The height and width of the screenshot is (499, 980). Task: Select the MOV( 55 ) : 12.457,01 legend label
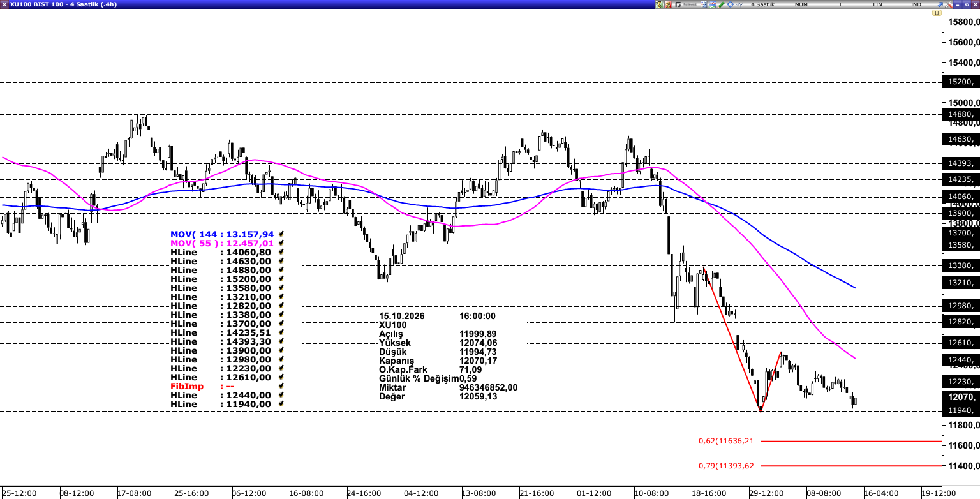[x=222, y=244]
